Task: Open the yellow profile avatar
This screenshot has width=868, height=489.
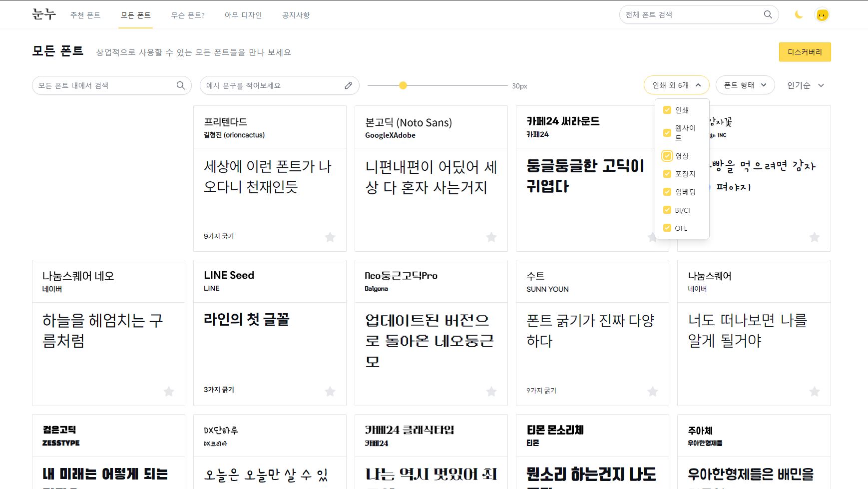Action: tap(822, 14)
